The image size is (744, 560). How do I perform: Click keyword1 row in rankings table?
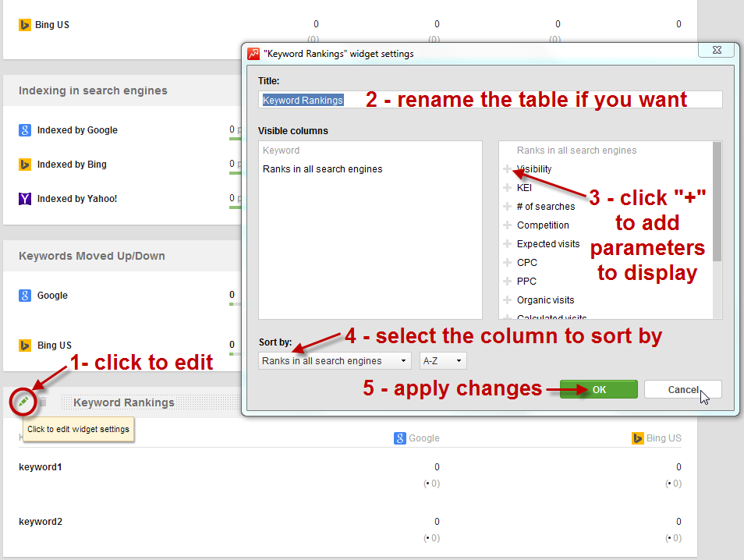[41, 467]
